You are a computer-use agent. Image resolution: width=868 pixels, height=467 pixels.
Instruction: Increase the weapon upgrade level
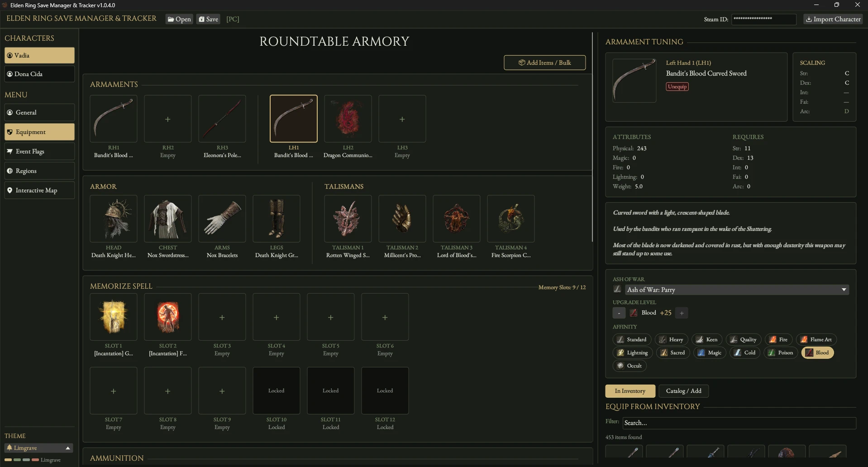pos(682,313)
